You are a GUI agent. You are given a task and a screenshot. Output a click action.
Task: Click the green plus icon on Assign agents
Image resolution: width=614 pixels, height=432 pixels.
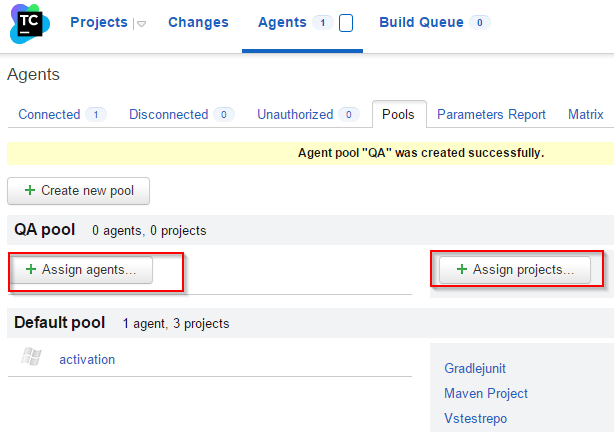pyautogui.click(x=31, y=269)
